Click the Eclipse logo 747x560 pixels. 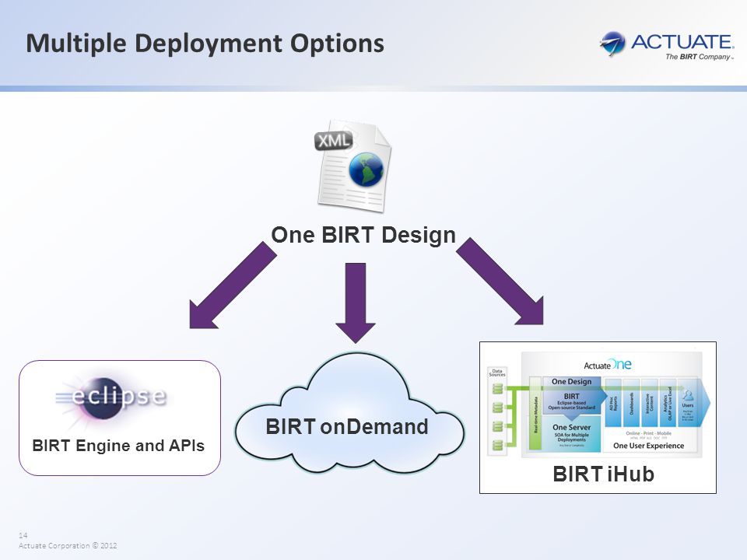113,399
